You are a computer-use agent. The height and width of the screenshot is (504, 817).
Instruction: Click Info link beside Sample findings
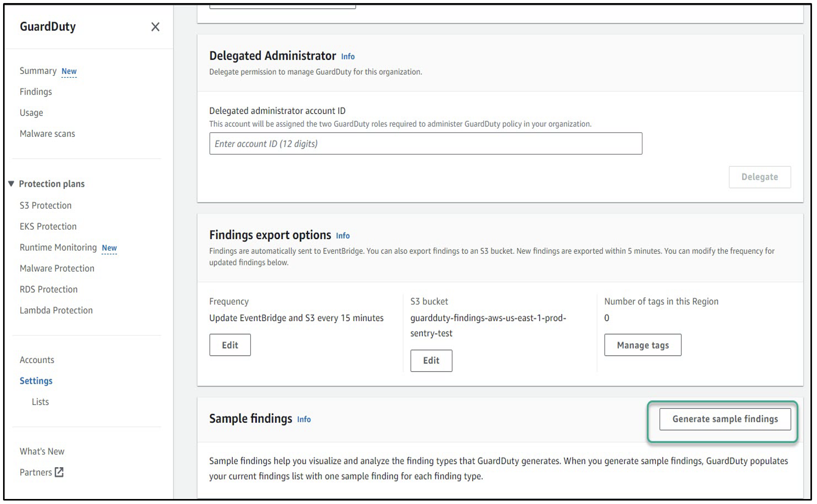tap(303, 419)
